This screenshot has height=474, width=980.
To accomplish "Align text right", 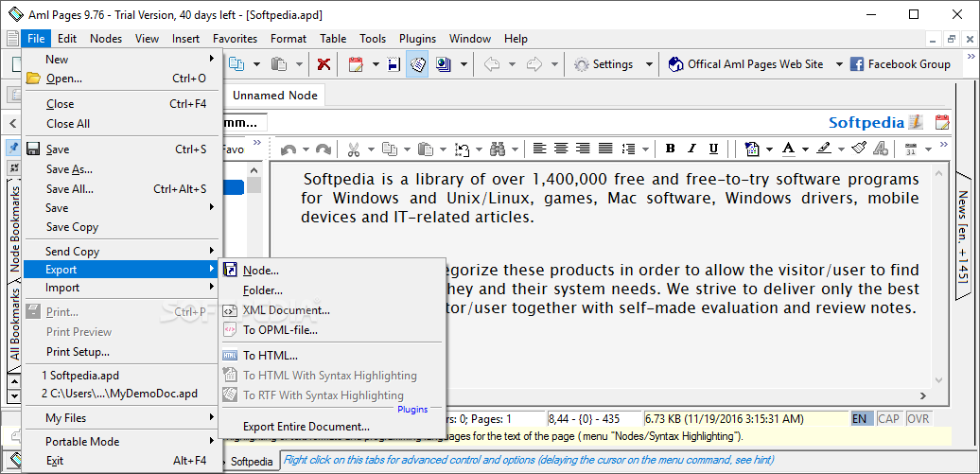I will click(x=583, y=149).
